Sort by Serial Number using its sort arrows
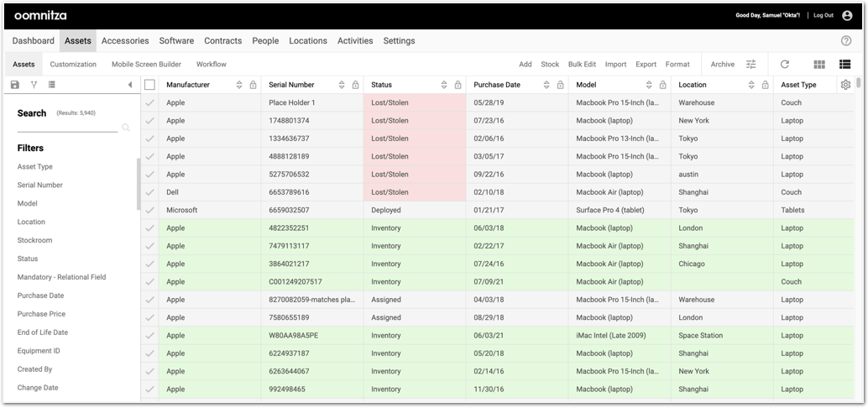Image resolution: width=868 pixels, height=408 pixels. 342,85
